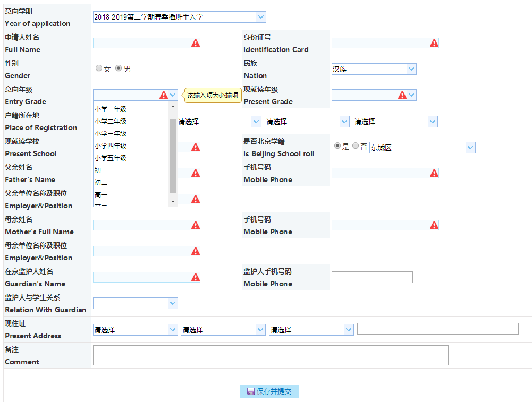Select the 女 (female) gender radio button

pyautogui.click(x=99, y=69)
